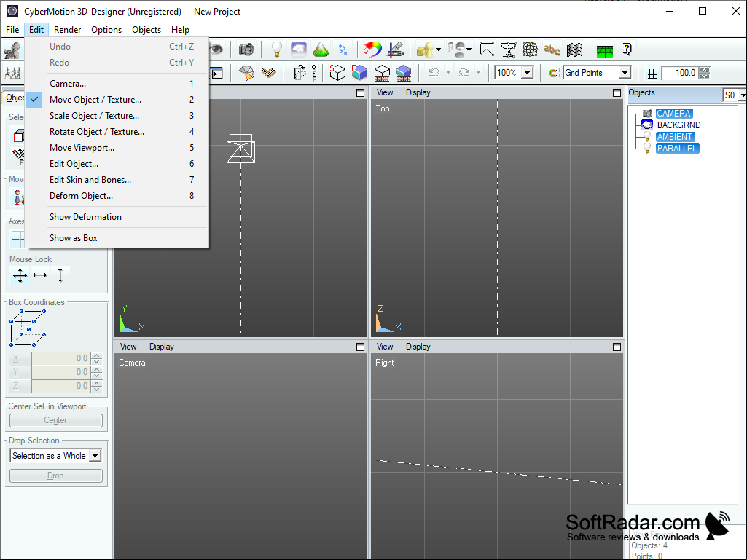Open the View menu of the Top viewport
Viewport: 747px width, 560px height.
point(385,93)
